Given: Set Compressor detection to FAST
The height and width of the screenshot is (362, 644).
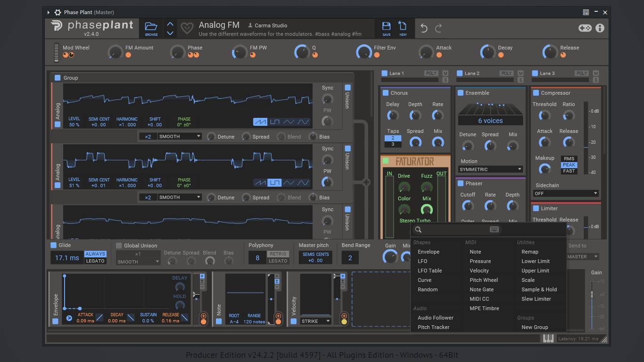Looking at the screenshot, I should [x=569, y=171].
